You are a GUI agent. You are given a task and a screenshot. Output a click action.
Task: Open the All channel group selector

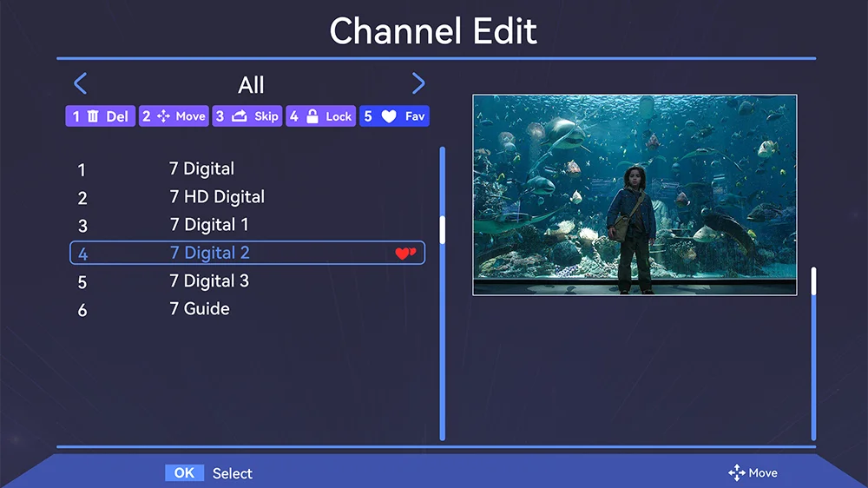point(251,85)
